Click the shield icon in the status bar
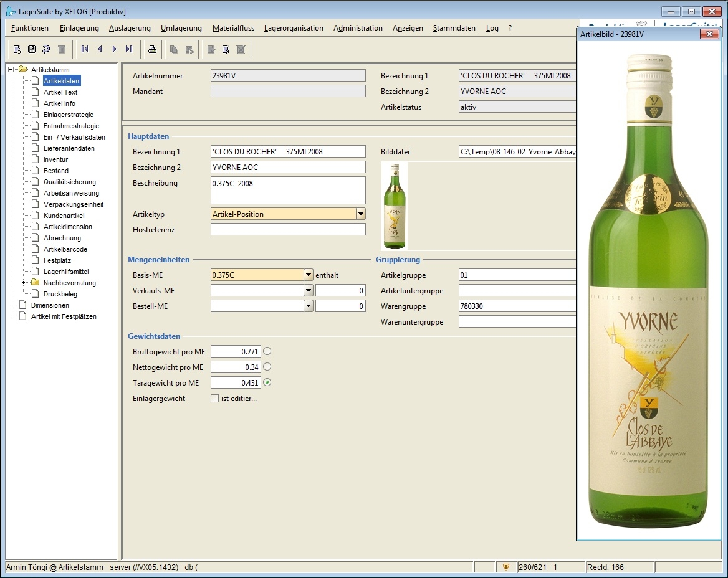This screenshot has width=728, height=578. tap(506, 567)
